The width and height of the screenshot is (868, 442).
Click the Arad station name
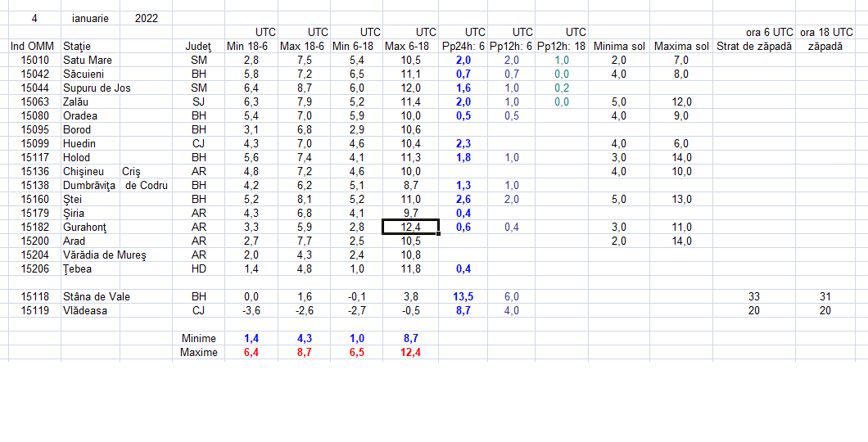(x=75, y=241)
